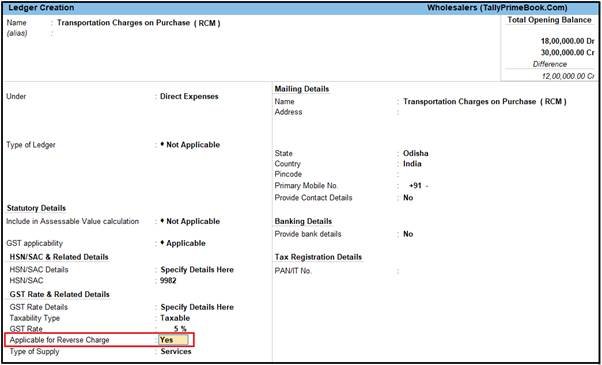Toggle Applicable for Reverse Charge 'Yes' field
This screenshot has height=365, width=602.
173,340
